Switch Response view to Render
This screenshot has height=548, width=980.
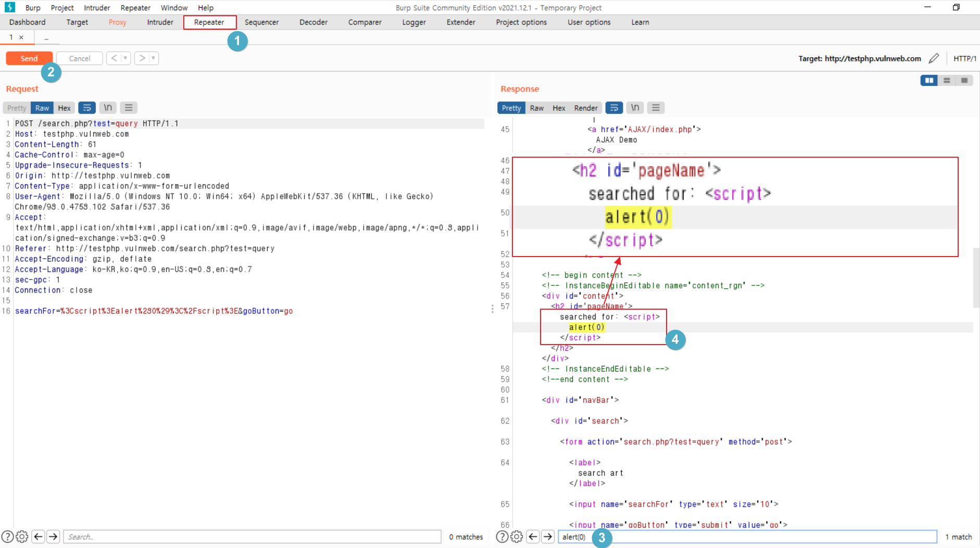(586, 108)
